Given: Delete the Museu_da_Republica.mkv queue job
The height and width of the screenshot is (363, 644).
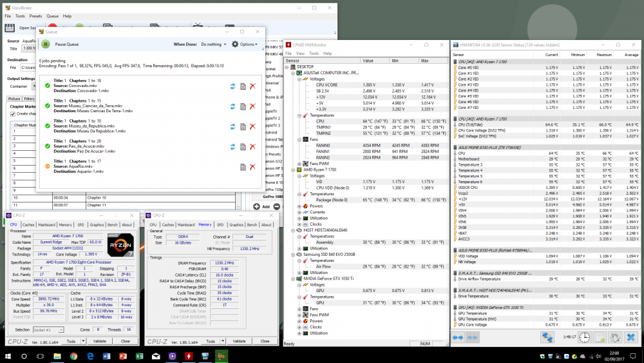Looking at the screenshot, I should click(252, 126).
